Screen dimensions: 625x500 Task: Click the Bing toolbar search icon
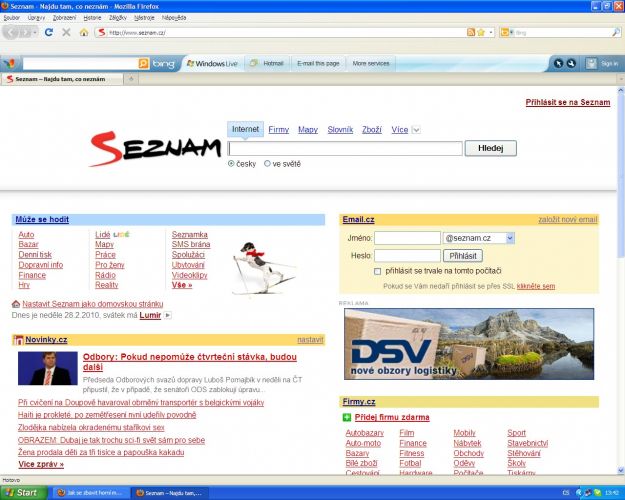143,63
